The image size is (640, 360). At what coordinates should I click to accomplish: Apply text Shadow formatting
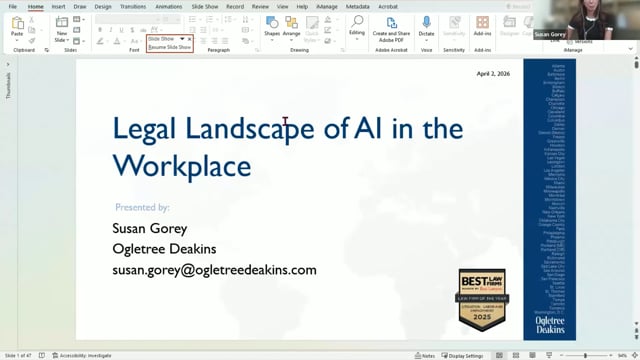pos(132,30)
